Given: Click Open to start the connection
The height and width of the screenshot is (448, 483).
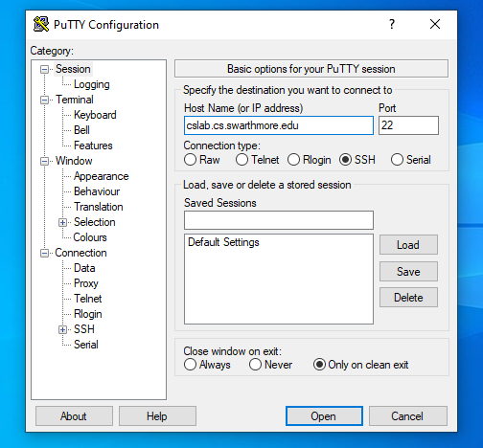Looking at the screenshot, I should point(324,416).
